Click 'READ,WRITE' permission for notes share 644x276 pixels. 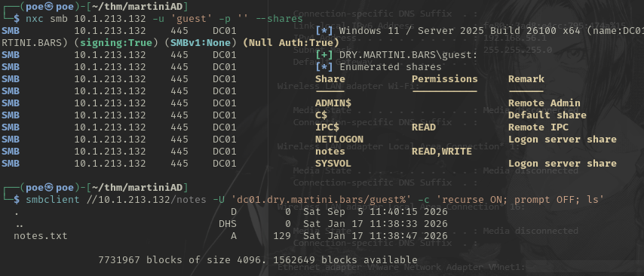point(442,151)
